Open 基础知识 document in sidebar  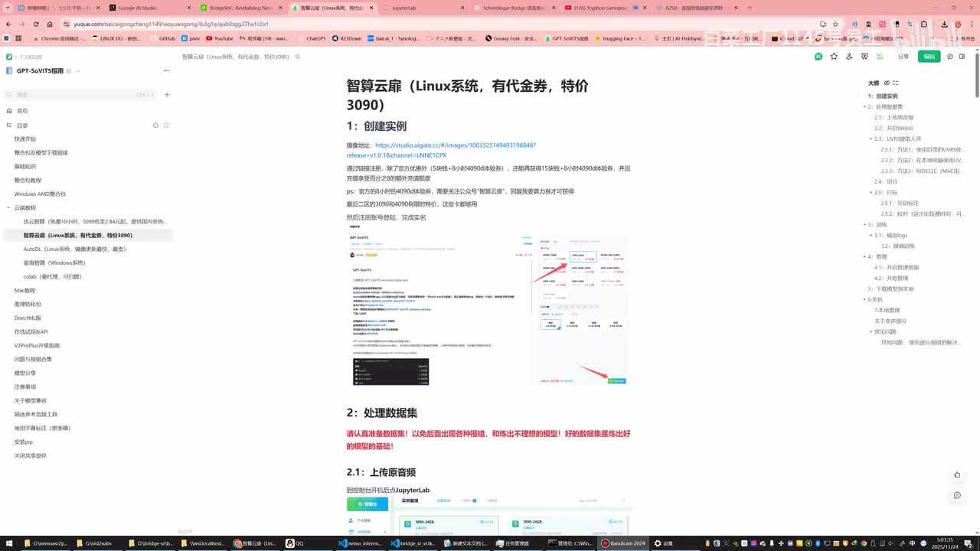coord(25,167)
